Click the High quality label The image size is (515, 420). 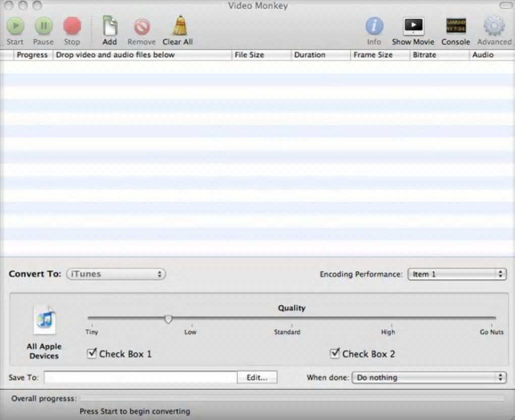[388, 332]
